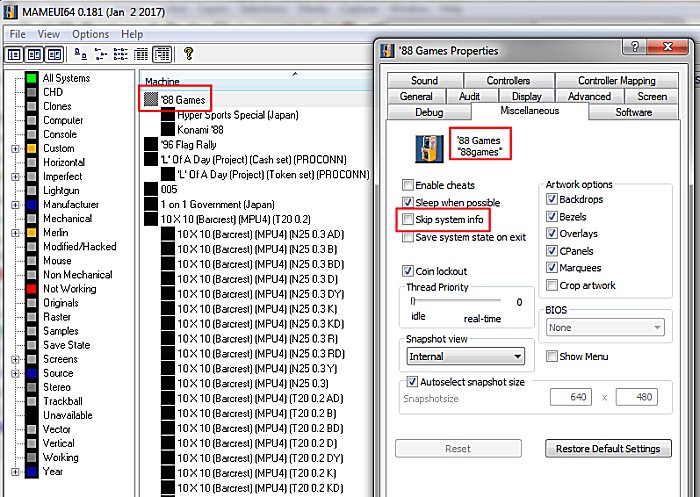Expand the Source folder tree node
The height and width of the screenshot is (497, 700).
tap(15, 373)
